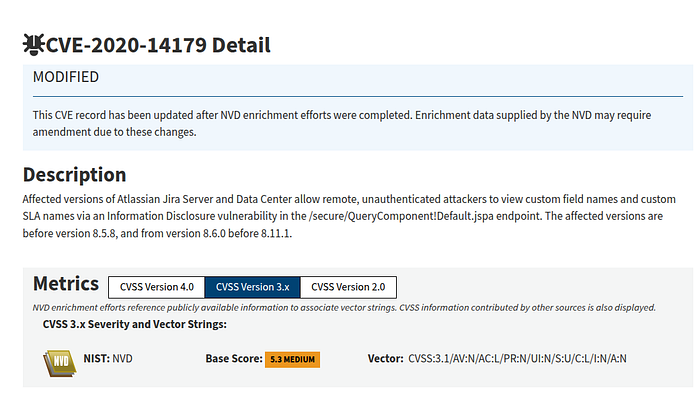Click 'CVSS 3.x Severity and Vector Strings:' label

[x=135, y=324]
